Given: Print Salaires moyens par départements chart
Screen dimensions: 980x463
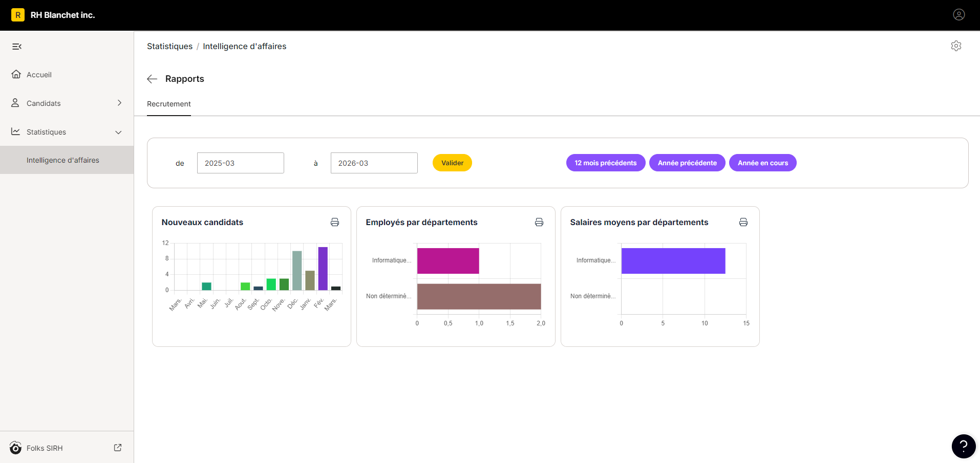Looking at the screenshot, I should [743, 222].
